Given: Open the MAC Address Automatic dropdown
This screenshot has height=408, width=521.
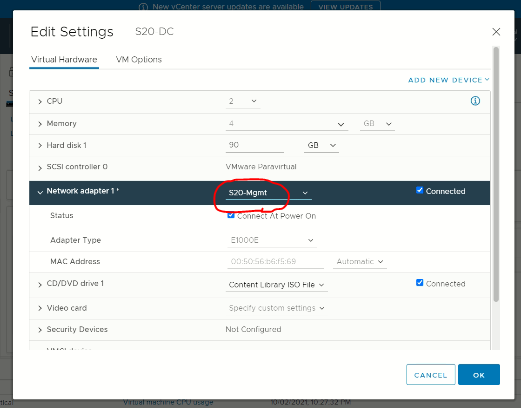Looking at the screenshot, I should (360, 262).
